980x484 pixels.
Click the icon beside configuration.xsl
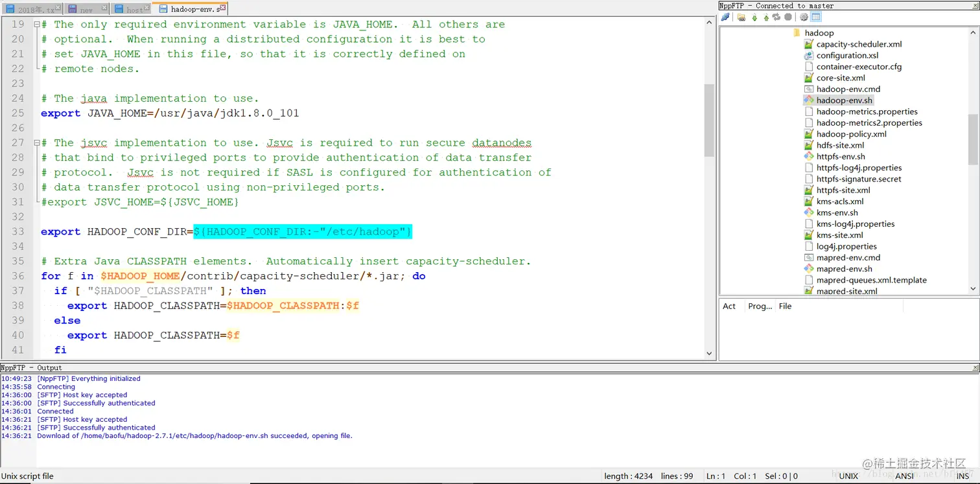pyautogui.click(x=808, y=55)
